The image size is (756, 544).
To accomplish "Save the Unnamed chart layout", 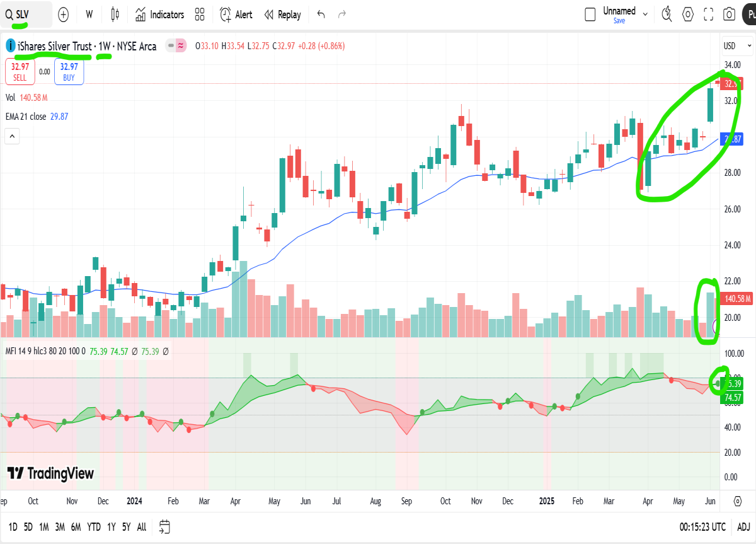I will pyautogui.click(x=619, y=21).
